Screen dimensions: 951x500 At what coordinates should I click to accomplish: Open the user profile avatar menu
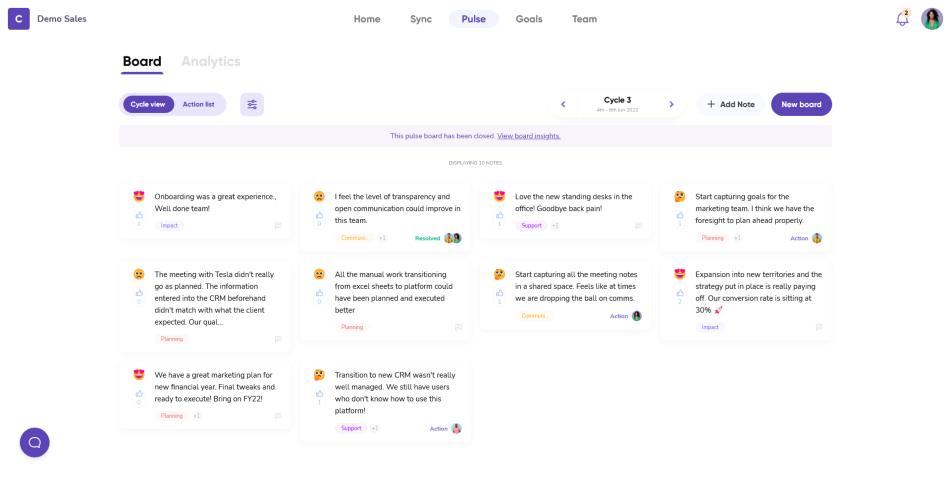pos(932,19)
